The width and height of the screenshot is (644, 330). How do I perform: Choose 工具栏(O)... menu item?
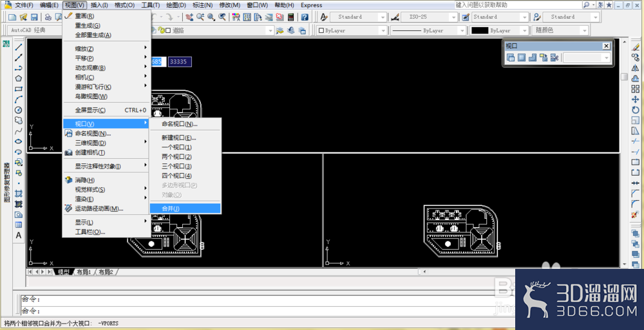[107, 232]
